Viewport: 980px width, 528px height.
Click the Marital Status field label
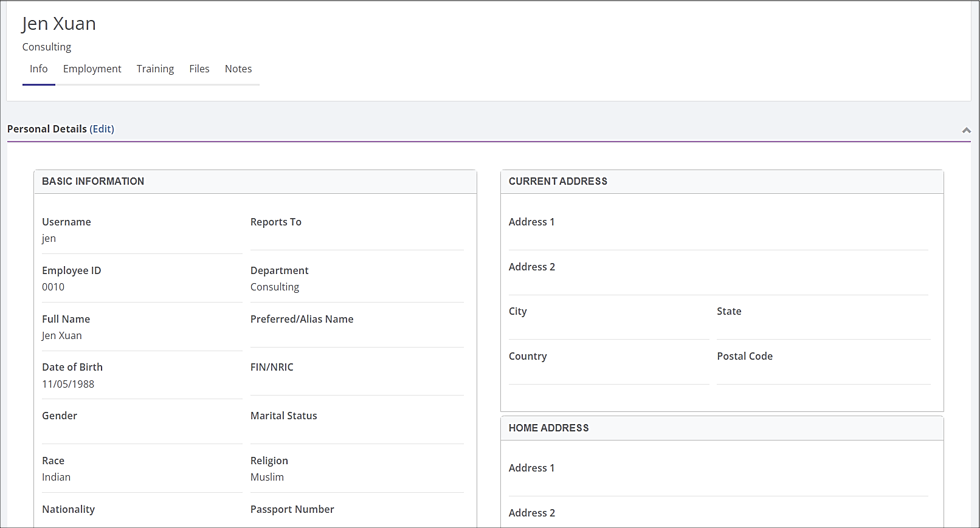click(x=284, y=416)
